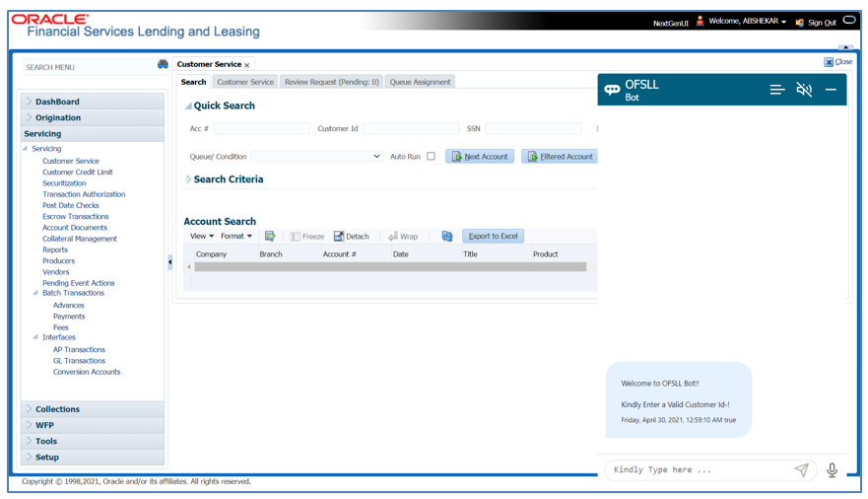Toggle the bot's muted speaker icon
Image resolution: width=868 pixels, height=499 pixels.
click(x=804, y=89)
